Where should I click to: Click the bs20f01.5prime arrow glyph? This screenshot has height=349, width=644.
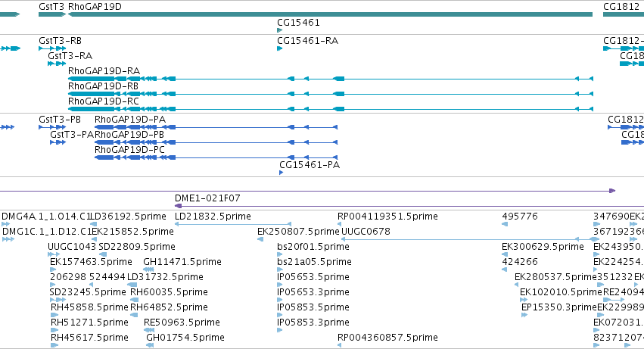280,254
